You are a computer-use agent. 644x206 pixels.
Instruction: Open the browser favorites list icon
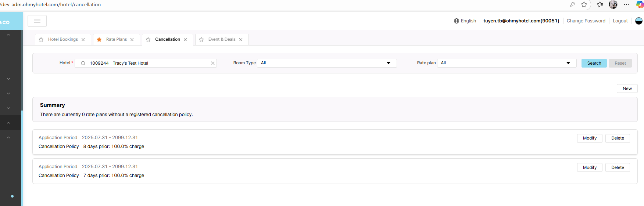click(600, 4)
